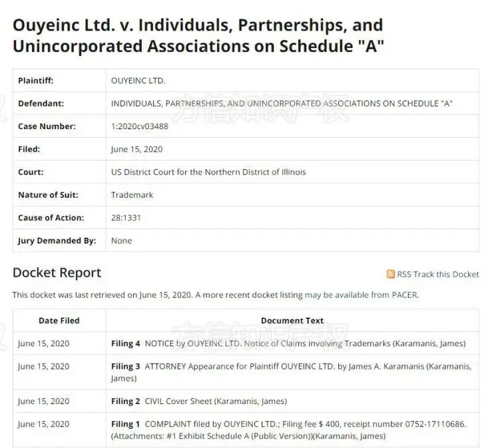The image size is (492, 448).
Task: Open RSS Track this Docket link
Action: click(x=437, y=274)
